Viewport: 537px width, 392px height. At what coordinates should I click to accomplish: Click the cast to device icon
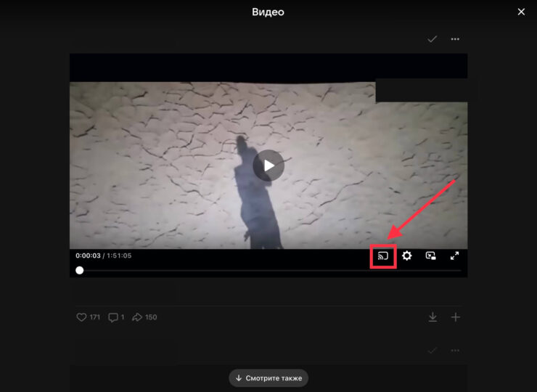382,256
